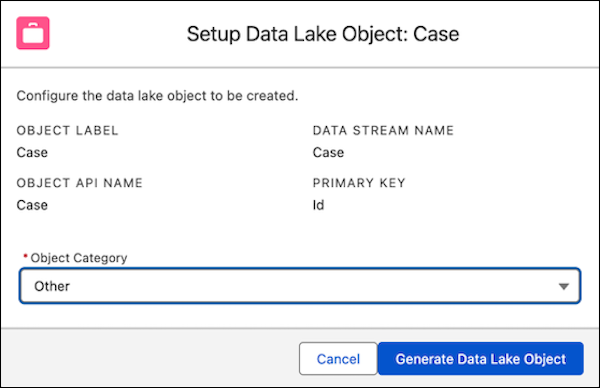Screen dimensions: 600x388
Task: Click the dropdown arrow beside Other
Action: click(563, 286)
